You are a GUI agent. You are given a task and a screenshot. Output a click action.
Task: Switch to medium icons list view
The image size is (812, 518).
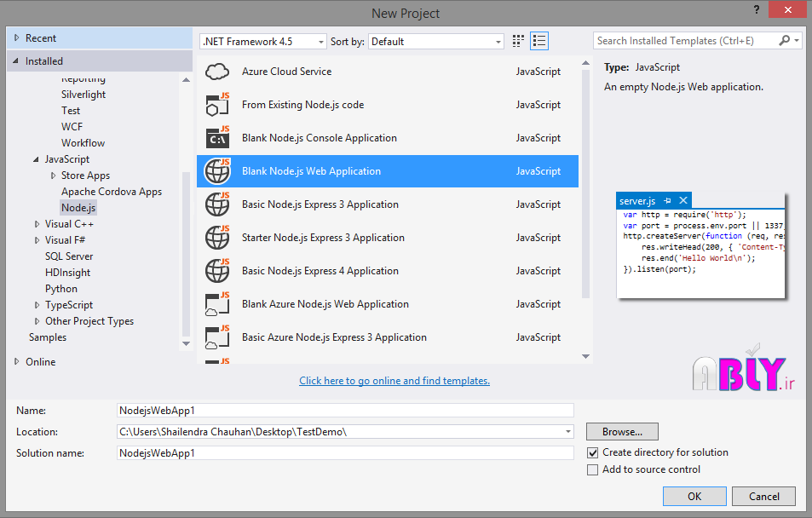539,41
